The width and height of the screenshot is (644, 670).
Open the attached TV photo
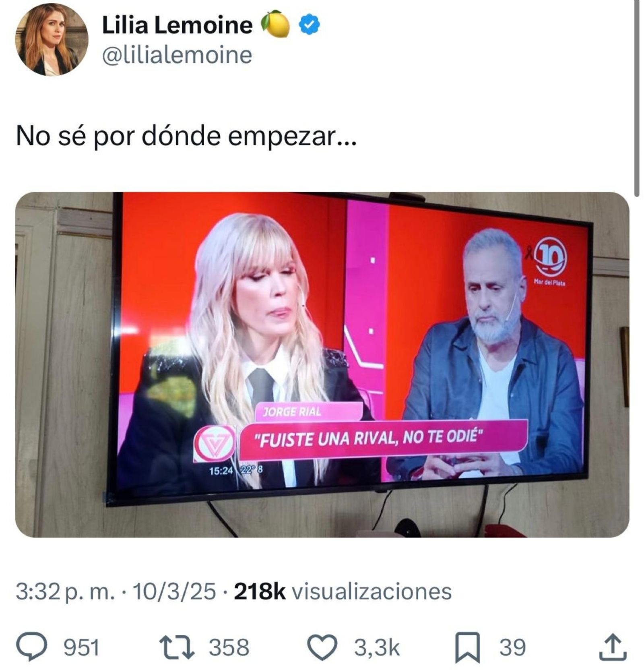tap(322, 364)
